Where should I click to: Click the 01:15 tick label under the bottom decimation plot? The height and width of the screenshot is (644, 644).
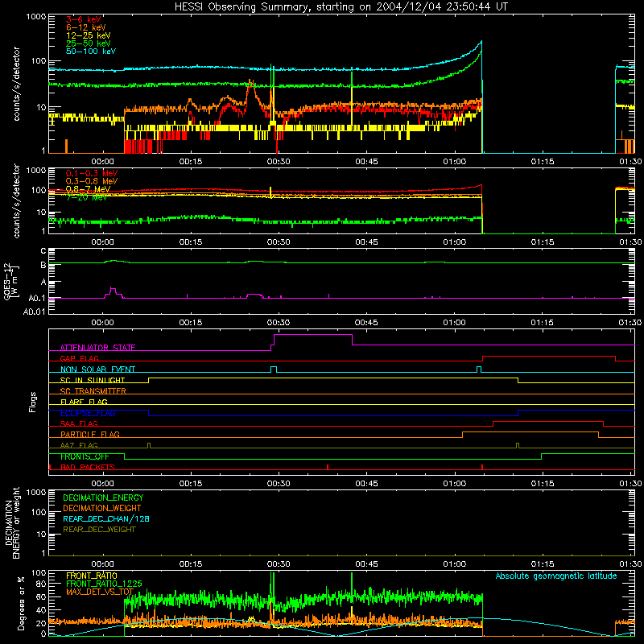click(x=543, y=564)
